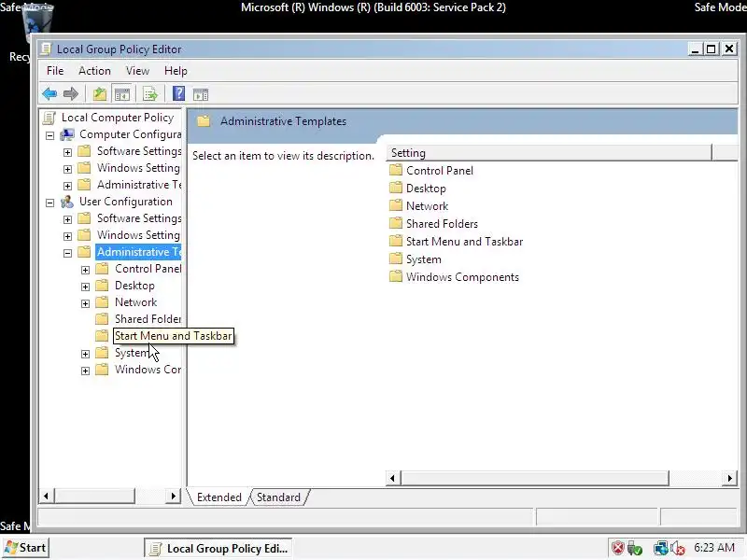Select Start Menu and Taskbar in tree
The height and width of the screenshot is (560, 747).
[173, 336]
